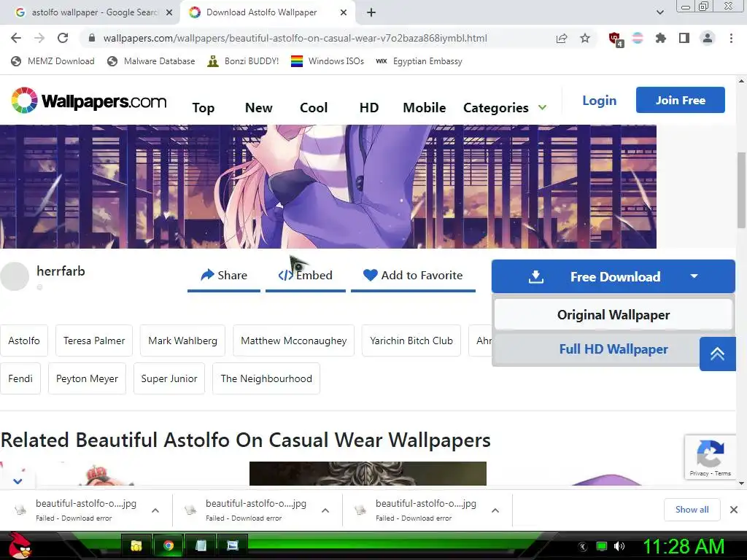Select the Fendi tag
Viewport: 747px width, 560px height.
tap(20, 378)
